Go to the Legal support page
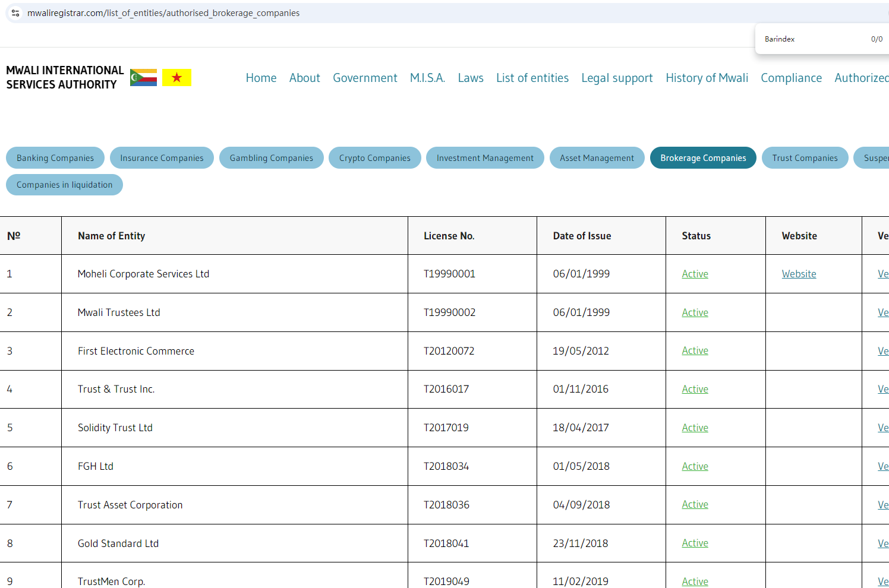The image size is (889, 588). pyautogui.click(x=616, y=78)
